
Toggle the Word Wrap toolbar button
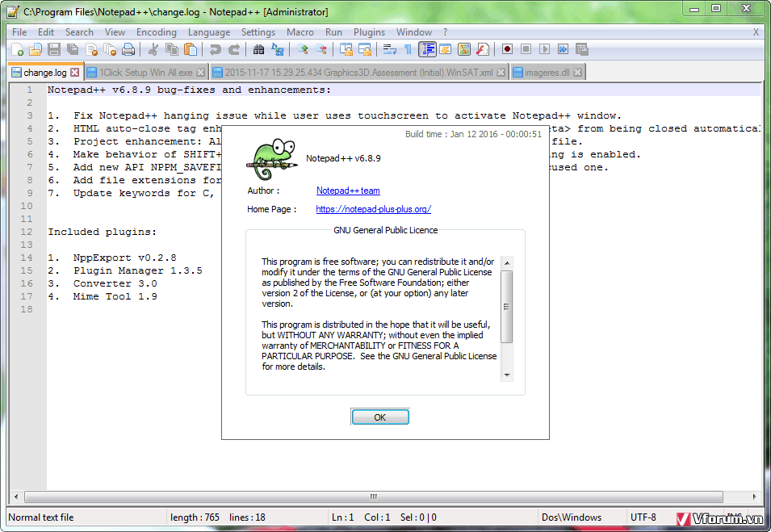(x=389, y=49)
